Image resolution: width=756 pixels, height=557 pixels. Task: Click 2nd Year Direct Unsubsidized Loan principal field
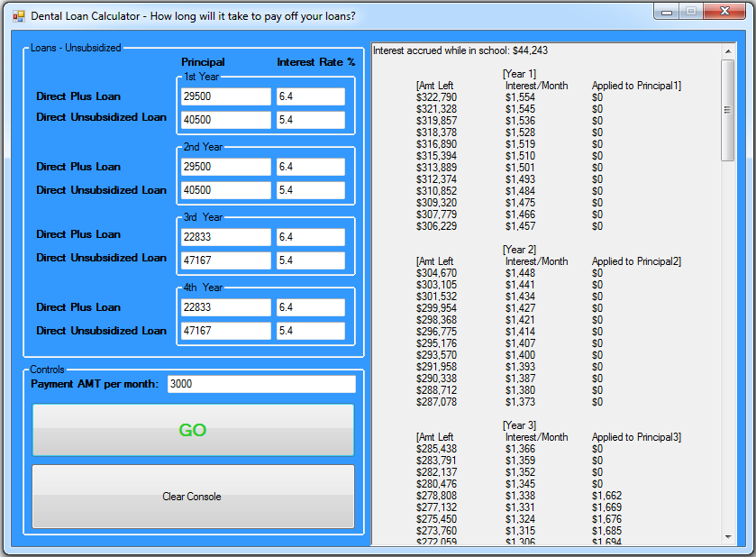(225, 190)
